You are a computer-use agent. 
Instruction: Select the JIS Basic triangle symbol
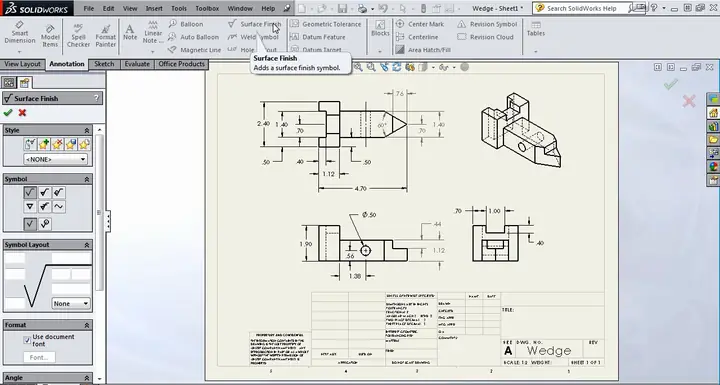(30, 207)
